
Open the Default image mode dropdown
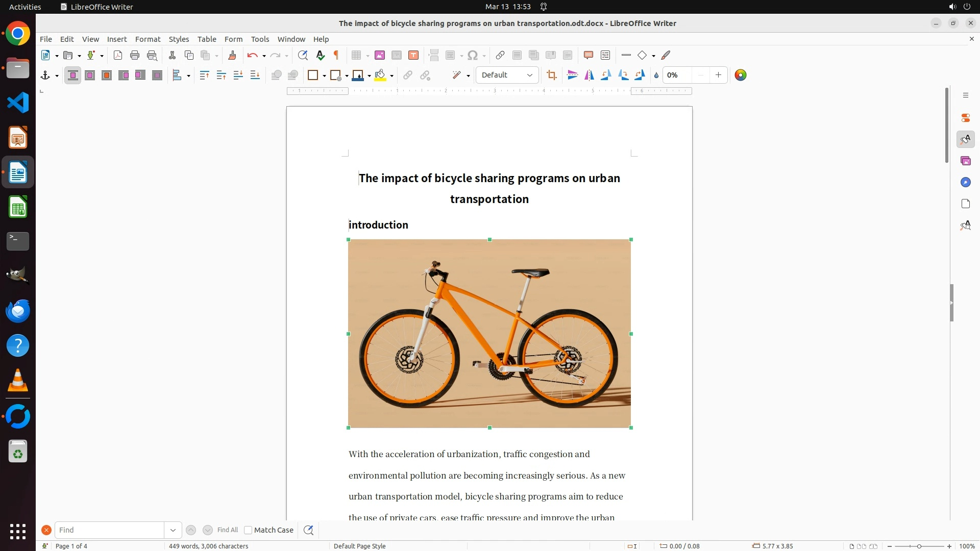pos(507,76)
